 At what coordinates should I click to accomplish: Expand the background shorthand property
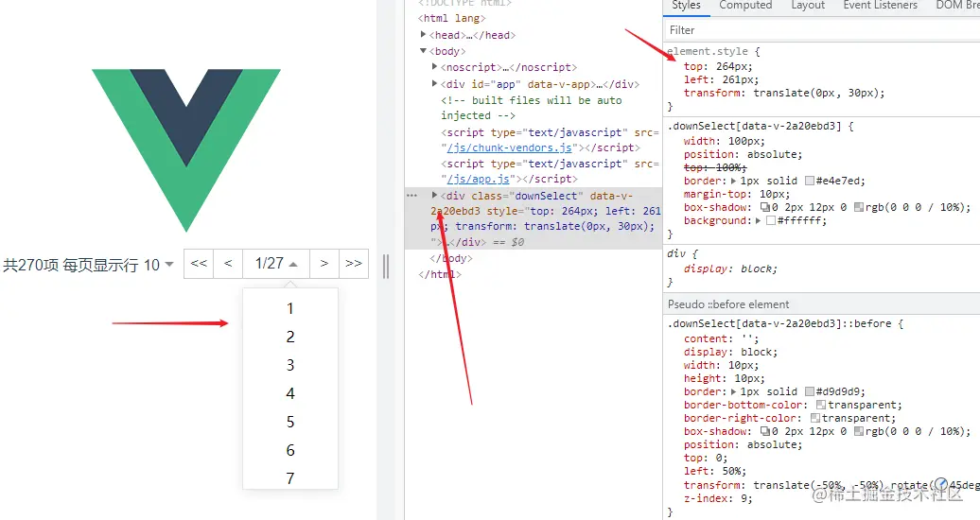tap(758, 220)
